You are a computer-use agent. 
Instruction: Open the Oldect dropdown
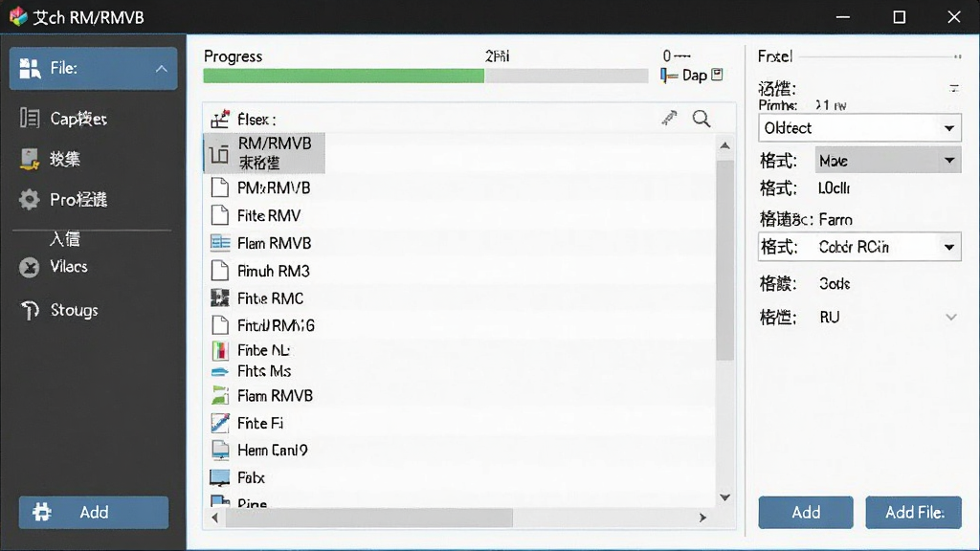[859, 128]
